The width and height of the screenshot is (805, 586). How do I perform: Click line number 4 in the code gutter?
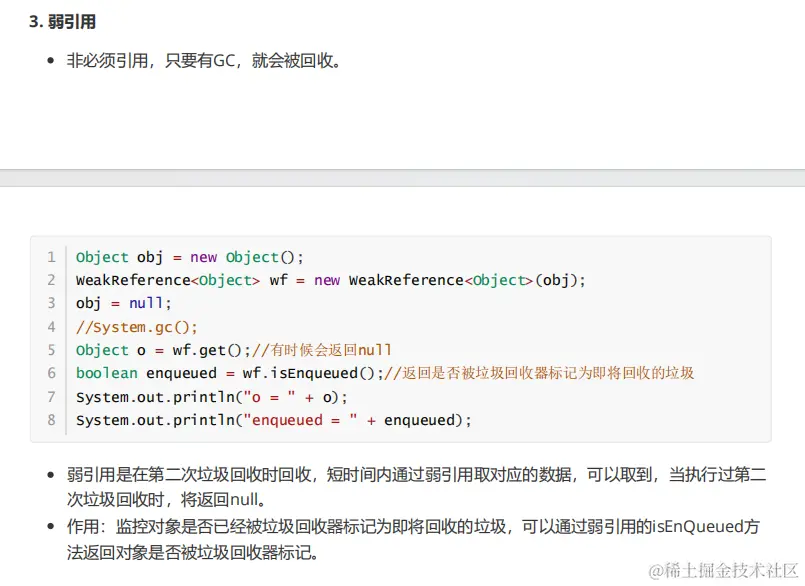51,327
